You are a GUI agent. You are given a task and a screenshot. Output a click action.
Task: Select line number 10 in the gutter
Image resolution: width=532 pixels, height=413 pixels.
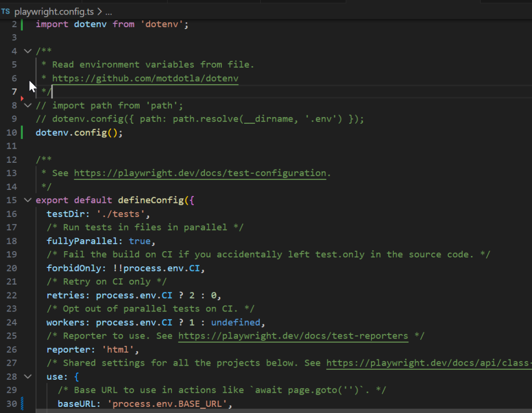click(11, 133)
